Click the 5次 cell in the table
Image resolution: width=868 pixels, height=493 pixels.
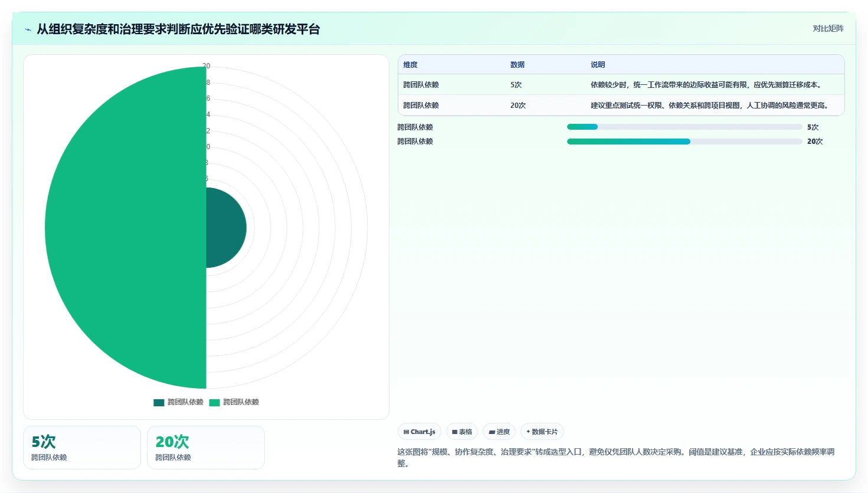click(516, 85)
